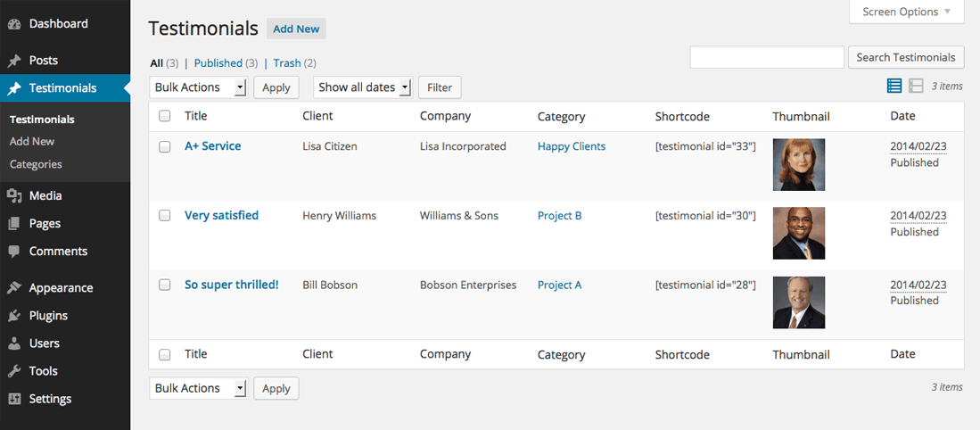
Task: Click the Appearance paintbrush icon
Action: tap(14, 288)
